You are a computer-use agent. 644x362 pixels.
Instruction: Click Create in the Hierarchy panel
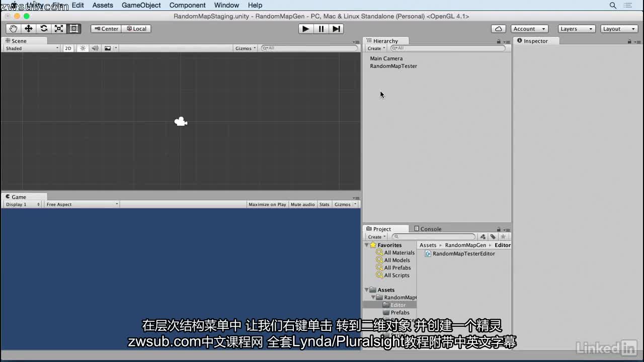point(375,237)
